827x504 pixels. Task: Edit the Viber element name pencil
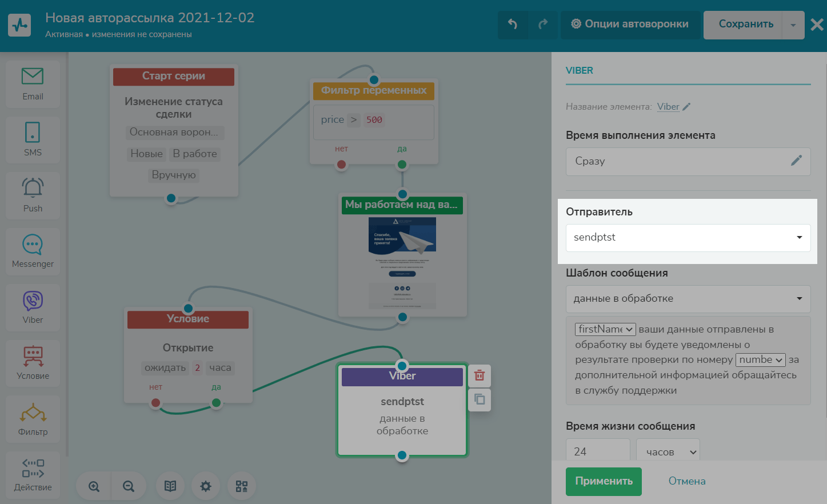tap(687, 107)
